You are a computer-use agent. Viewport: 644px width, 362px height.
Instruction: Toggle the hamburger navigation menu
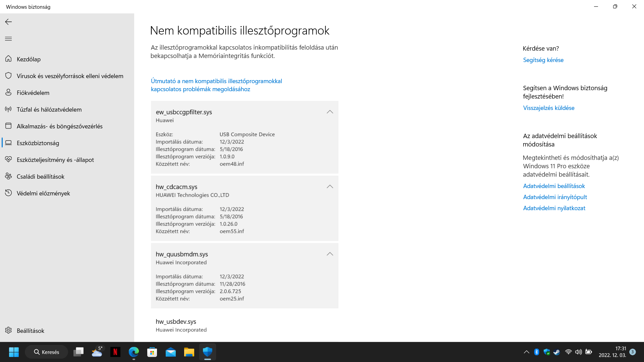pyautogui.click(x=8, y=39)
